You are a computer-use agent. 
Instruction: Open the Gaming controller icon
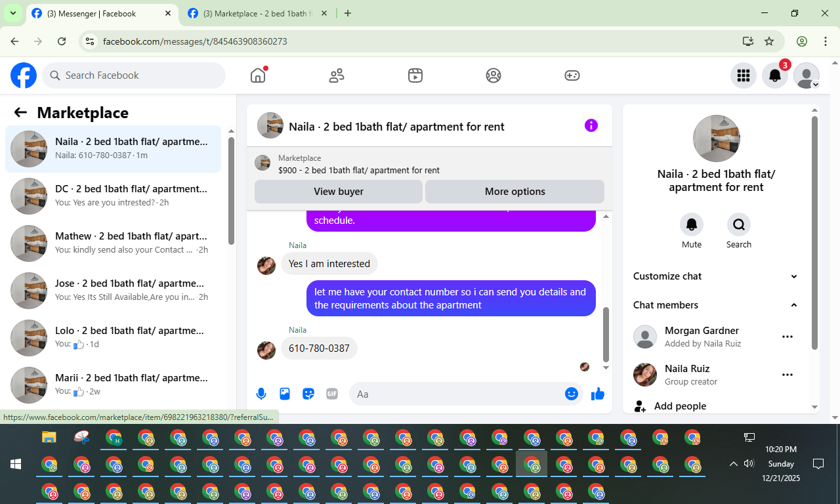(572, 75)
